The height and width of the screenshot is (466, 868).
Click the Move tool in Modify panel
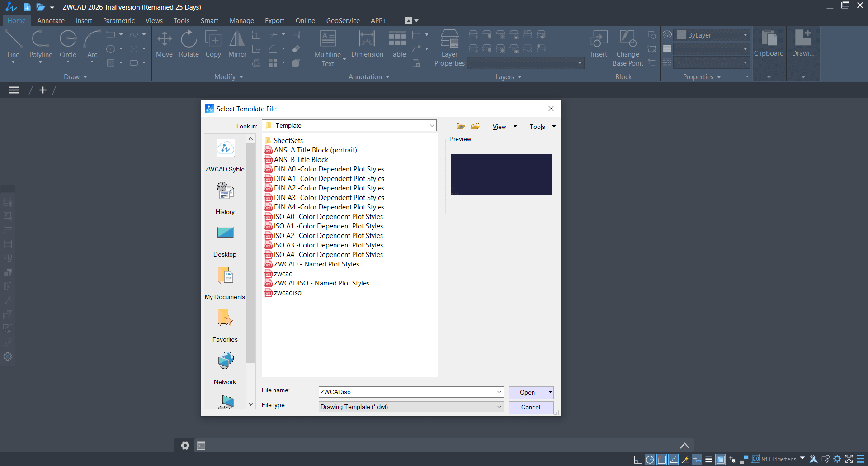[x=164, y=44]
